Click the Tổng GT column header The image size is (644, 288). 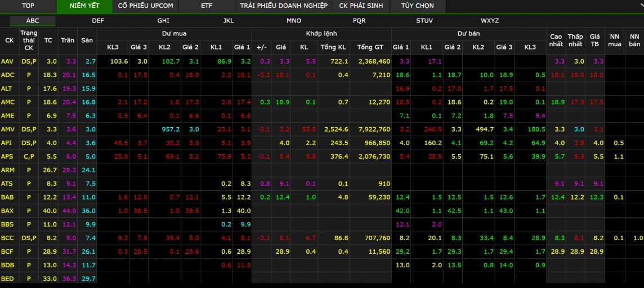pos(370,47)
